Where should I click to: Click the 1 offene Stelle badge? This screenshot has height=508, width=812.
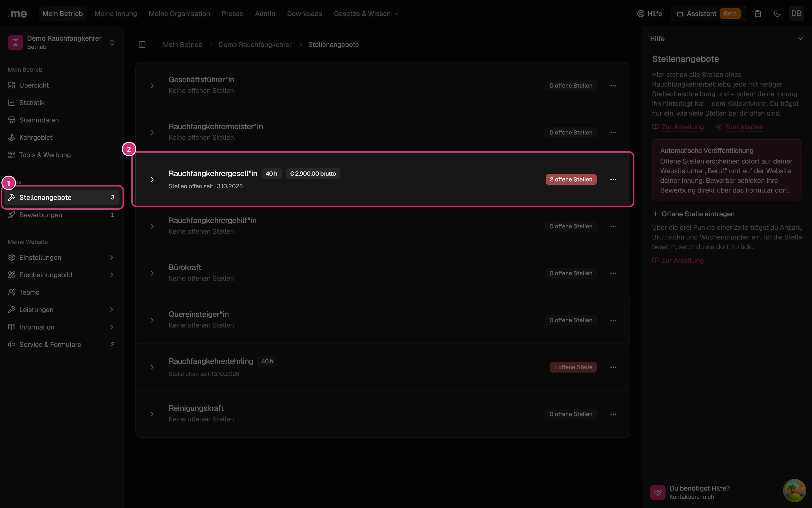point(573,367)
